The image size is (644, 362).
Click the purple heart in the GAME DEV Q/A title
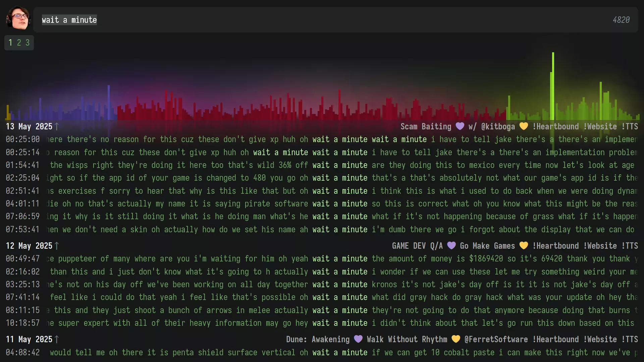click(x=451, y=245)
